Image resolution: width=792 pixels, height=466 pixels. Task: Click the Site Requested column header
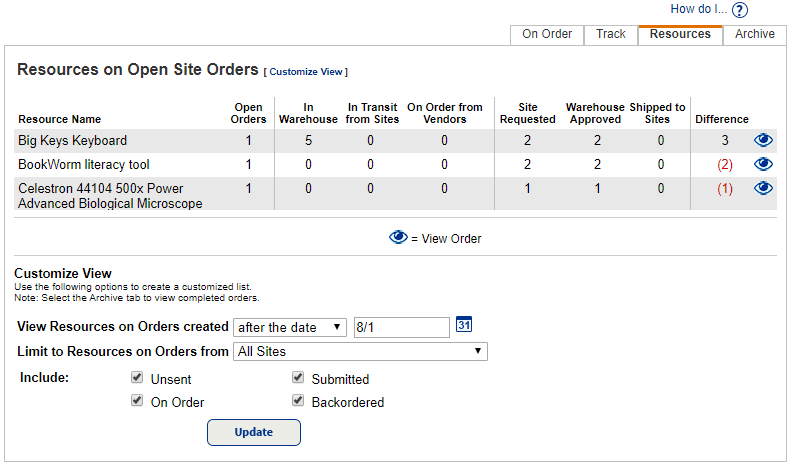[527, 113]
